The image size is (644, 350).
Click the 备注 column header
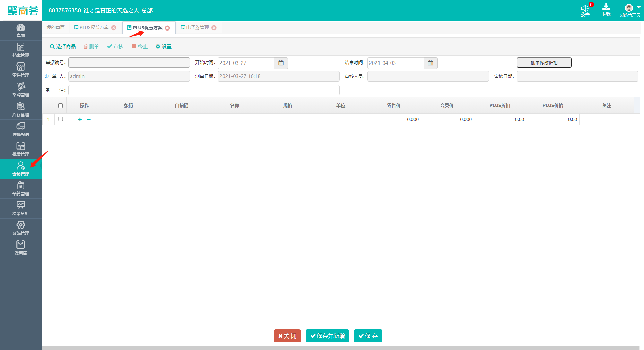[606, 105]
